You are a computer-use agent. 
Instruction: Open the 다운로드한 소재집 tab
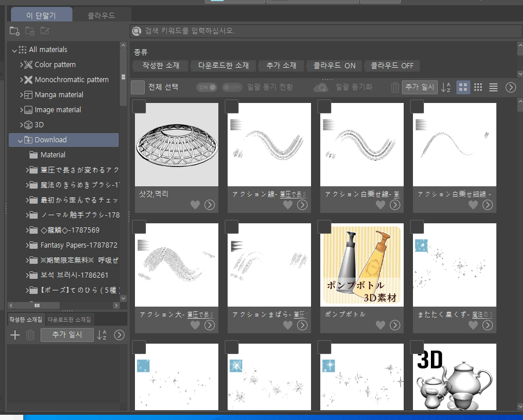click(x=69, y=319)
